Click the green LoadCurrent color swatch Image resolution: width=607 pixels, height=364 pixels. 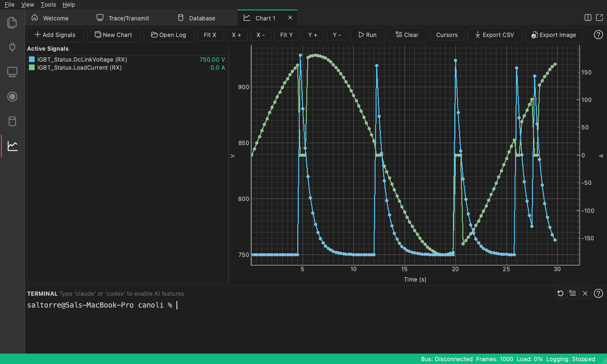pyautogui.click(x=32, y=68)
